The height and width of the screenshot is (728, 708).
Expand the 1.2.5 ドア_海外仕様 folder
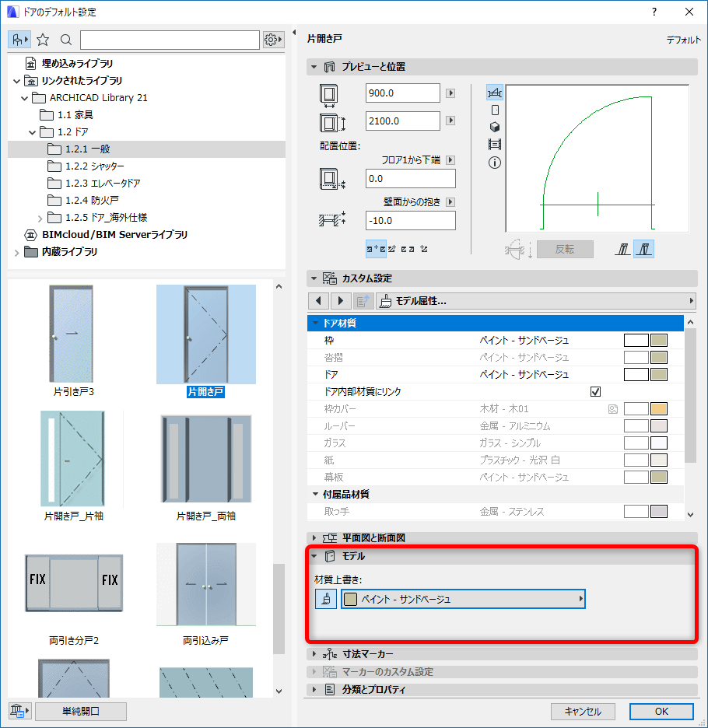pyautogui.click(x=40, y=219)
